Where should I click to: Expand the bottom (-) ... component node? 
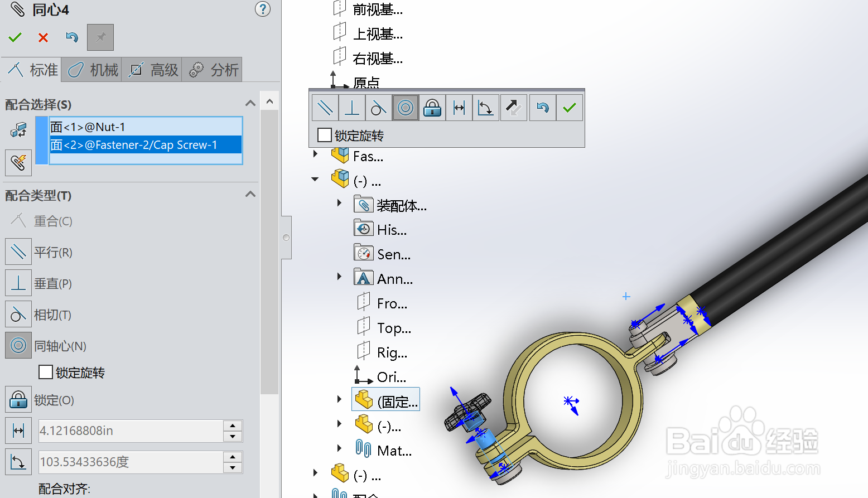click(315, 473)
